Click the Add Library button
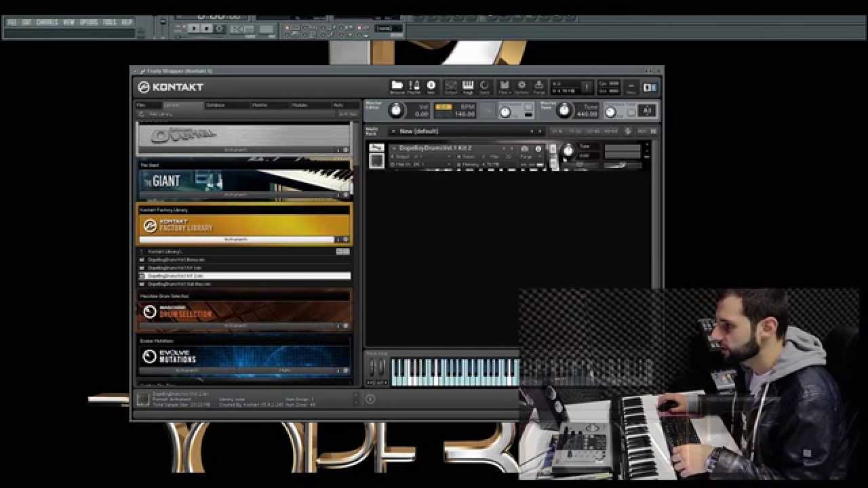 pyautogui.click(x=161, y=114)
